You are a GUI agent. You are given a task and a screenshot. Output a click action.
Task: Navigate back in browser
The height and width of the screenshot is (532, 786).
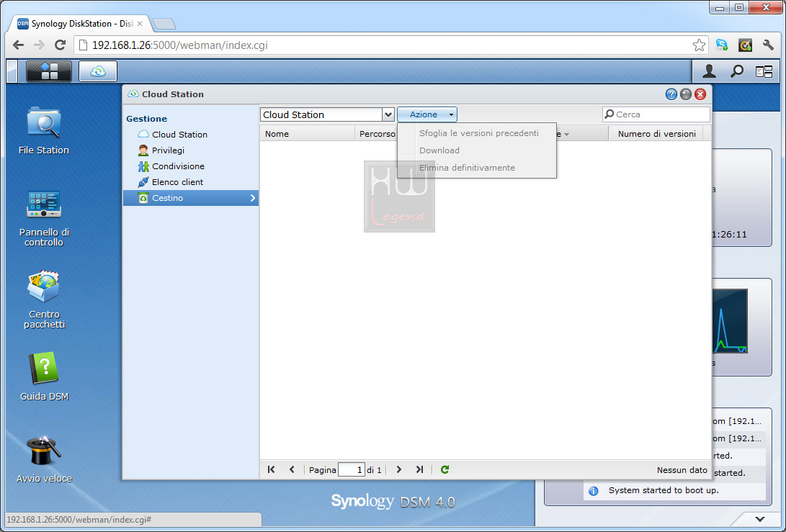[x=18, y=45]
